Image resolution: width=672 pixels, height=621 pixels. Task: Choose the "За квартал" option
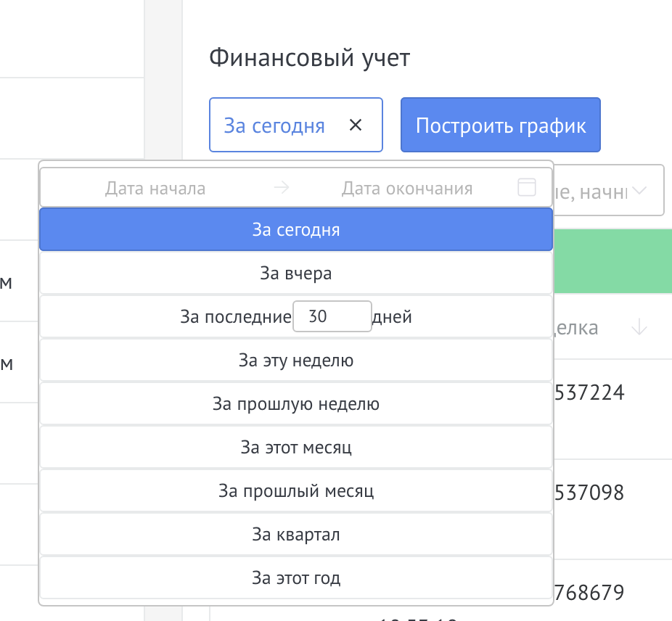click(x=296, y=535)
